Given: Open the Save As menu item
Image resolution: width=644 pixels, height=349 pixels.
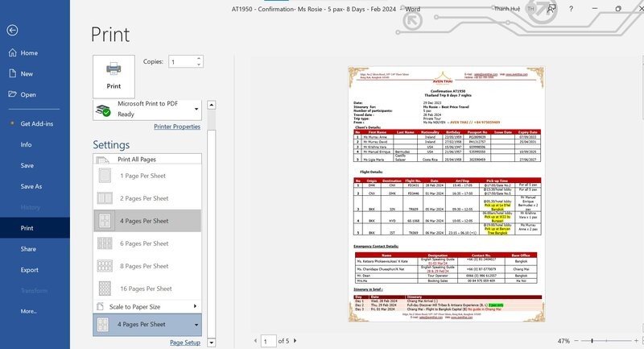Looking at the screenshot, I should click(31, 187).
